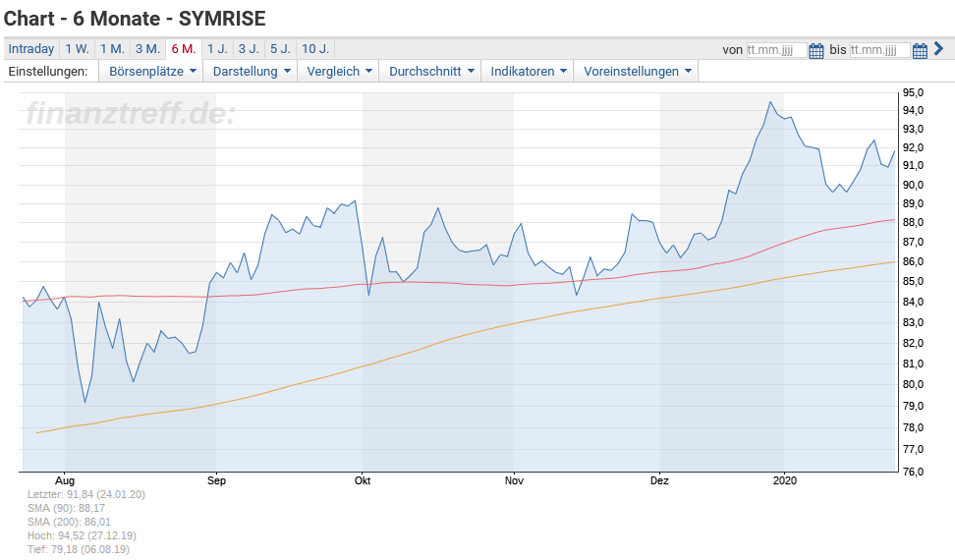Image resolution: width=955 pixels, height=560 pixels.
Task: Open the 'von' date calendar picker
Action: click(x=816, y=50)
